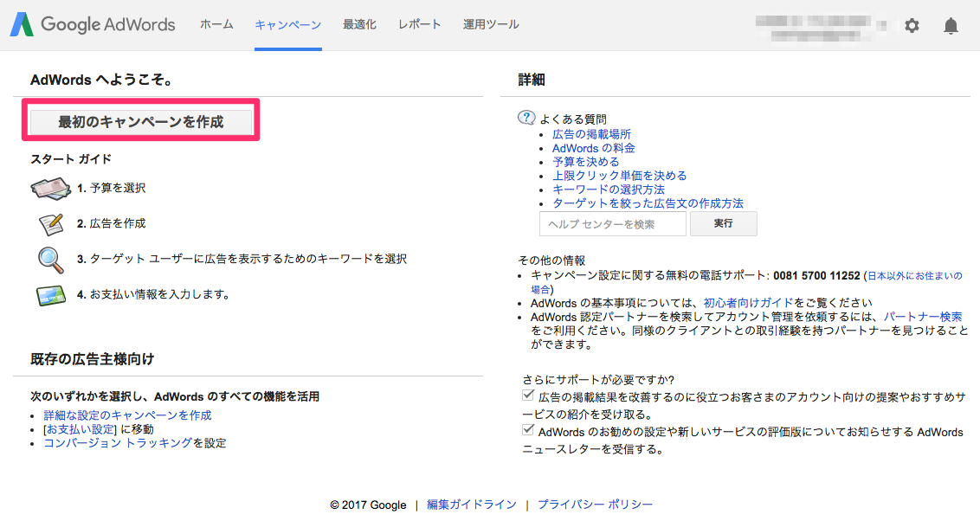The height and width of the screenshot is (521, 980).
Task: Open キーワードの選択方法 link
Action: click(x=608, y=190)
